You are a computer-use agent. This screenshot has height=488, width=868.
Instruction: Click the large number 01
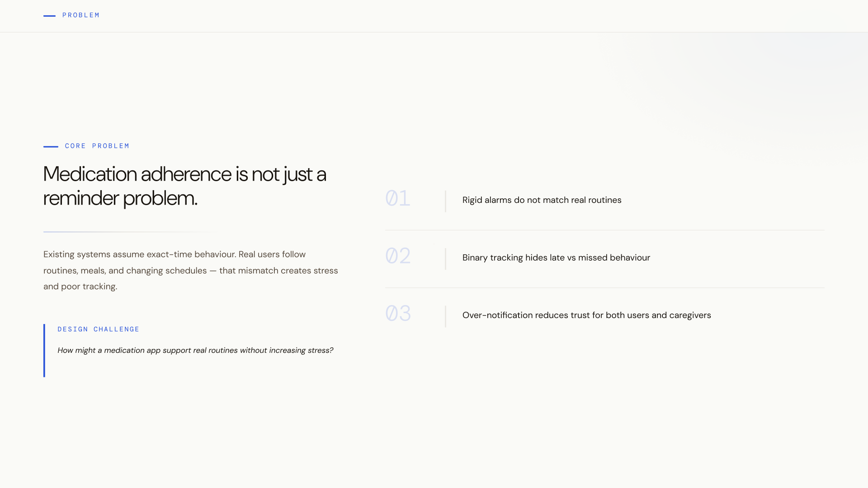click(x=398, y=198)
